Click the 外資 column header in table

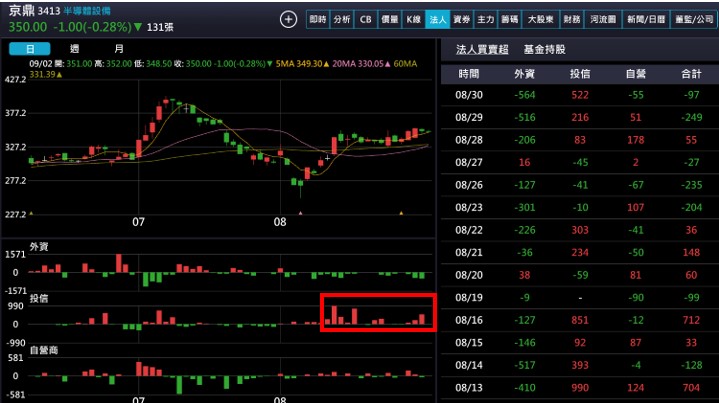coord(525,74)
